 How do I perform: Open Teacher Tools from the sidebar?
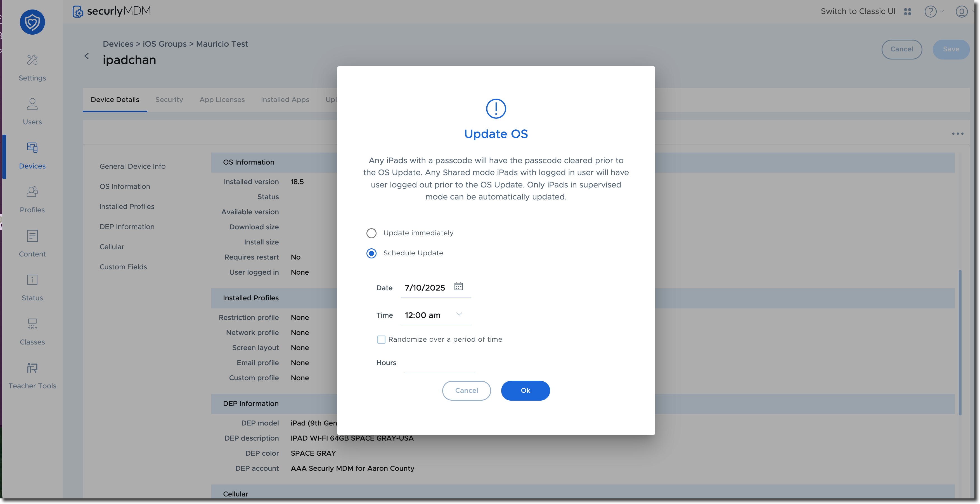32,376
